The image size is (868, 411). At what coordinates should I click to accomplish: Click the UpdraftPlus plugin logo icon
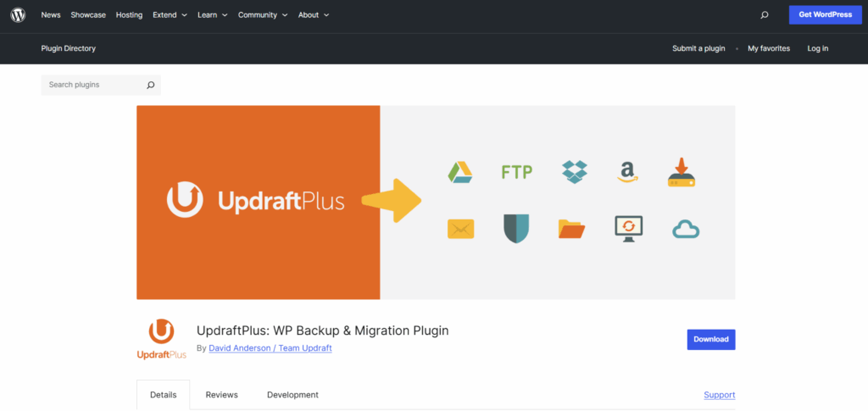pos(162,339)
